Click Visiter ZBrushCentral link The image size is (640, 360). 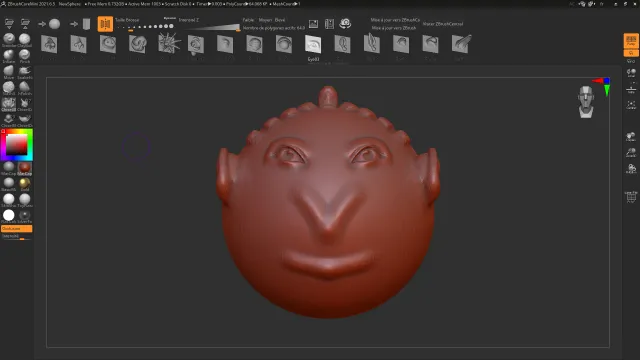click(x=443, y=24)
